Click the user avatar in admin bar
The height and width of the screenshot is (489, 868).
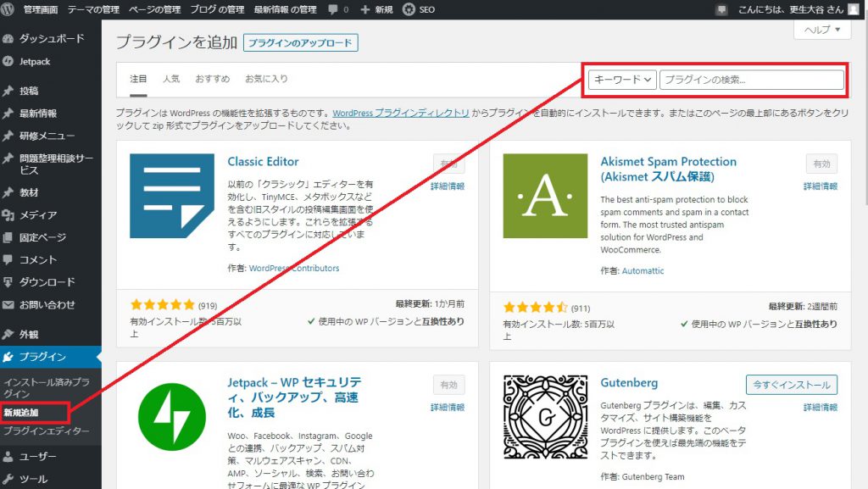point(854,9)
